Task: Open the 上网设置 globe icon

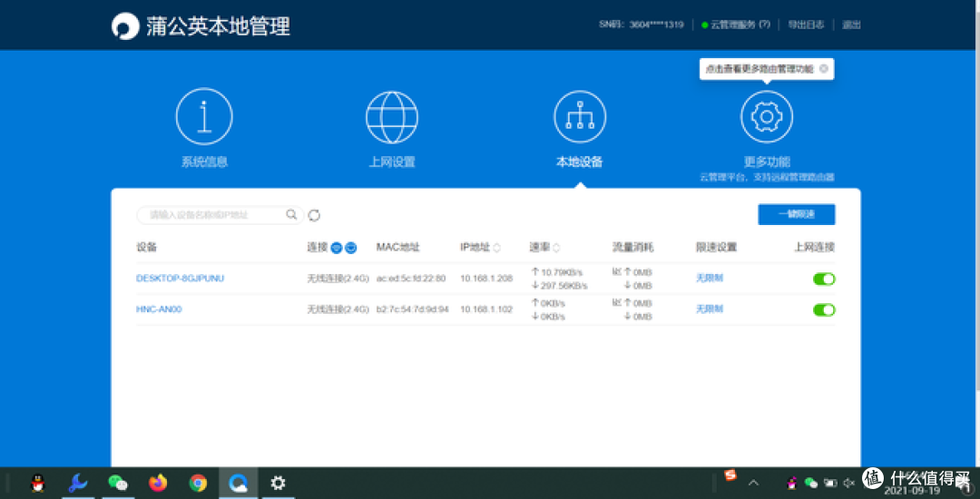Action: pyautogui.click(x=392, y=117)
